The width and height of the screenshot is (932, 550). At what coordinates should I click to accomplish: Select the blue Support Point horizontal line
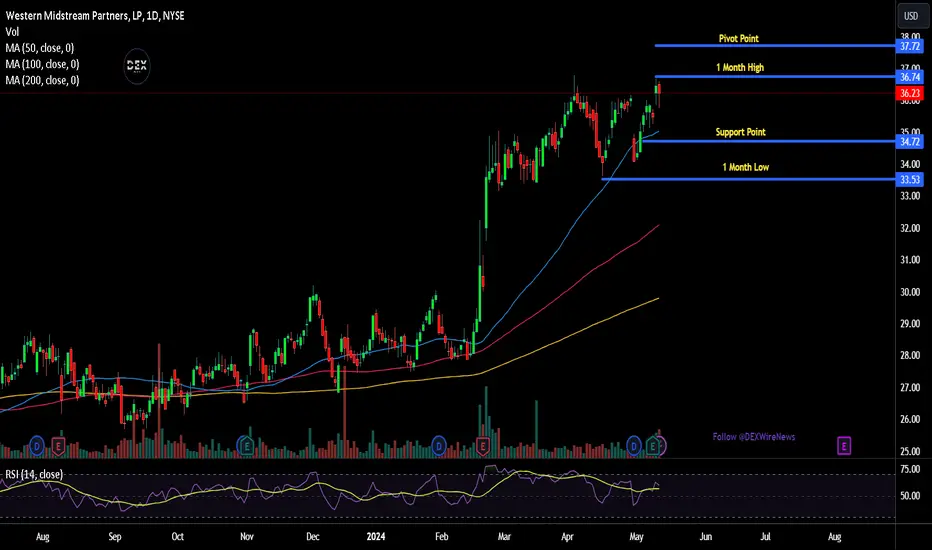pos(769,141)
